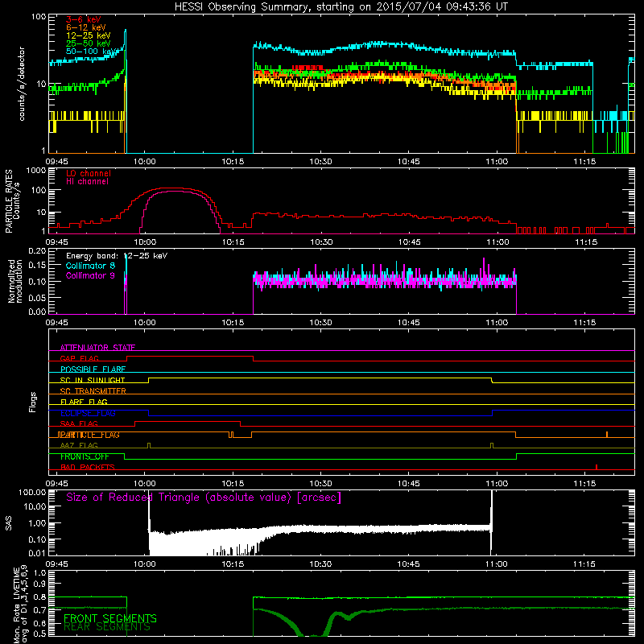Viewport: 644px width, 644px height.
Task: Click the particle-rate peak near 10:05
Action: click(174, 188)
